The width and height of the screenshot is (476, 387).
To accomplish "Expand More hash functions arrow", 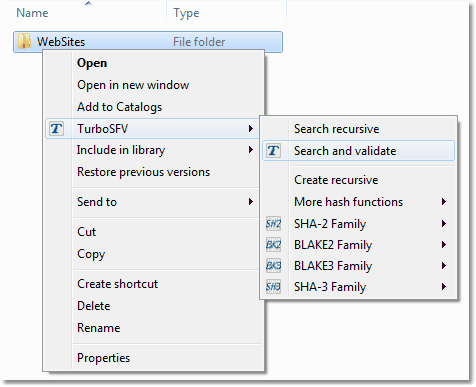I will pos(444,202).
